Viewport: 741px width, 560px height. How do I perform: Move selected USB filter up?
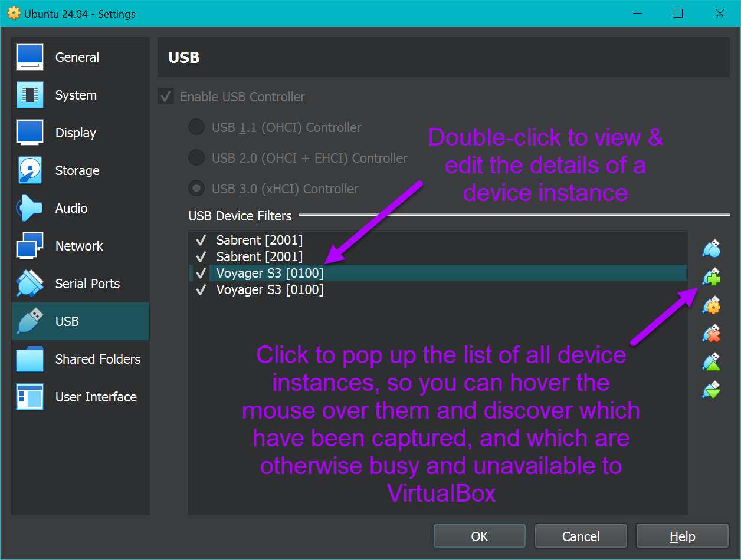tap(712, 362)
